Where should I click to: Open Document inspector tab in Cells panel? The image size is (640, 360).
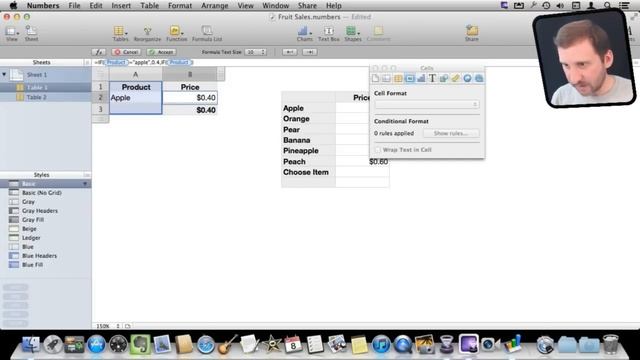pyautogui.click(x=376, y=78)
